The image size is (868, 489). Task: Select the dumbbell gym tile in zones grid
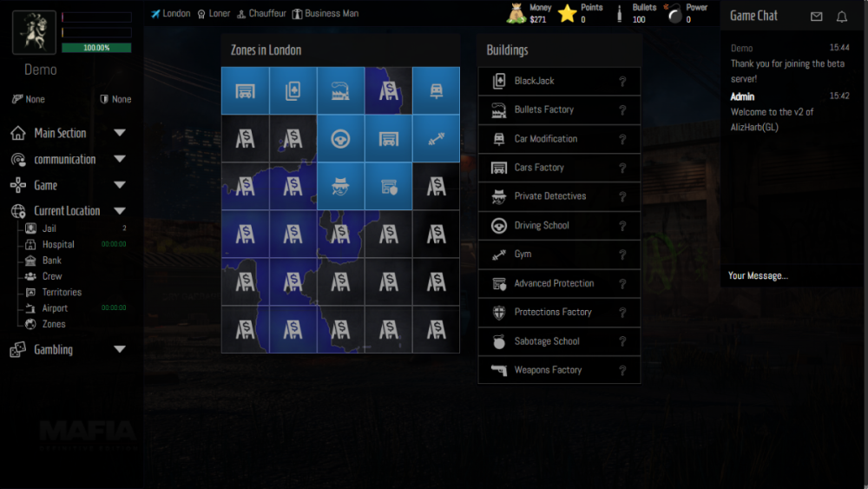(x=436, y=138)
